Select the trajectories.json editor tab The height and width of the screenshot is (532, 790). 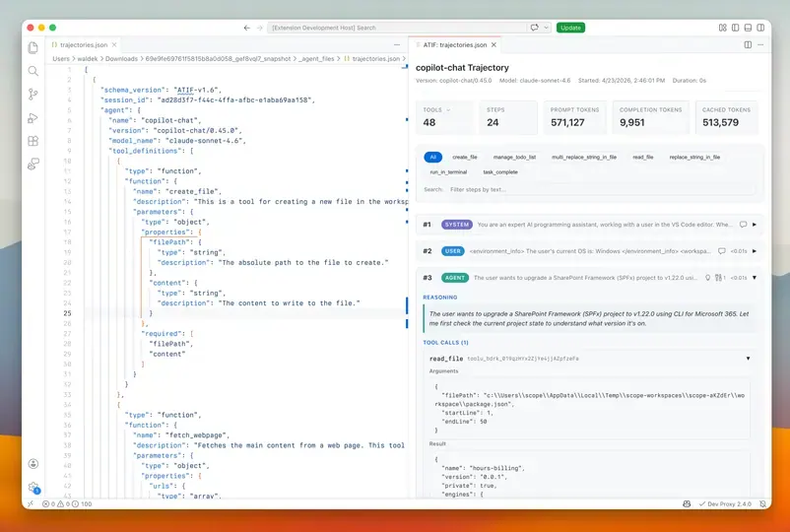[83, 45]
